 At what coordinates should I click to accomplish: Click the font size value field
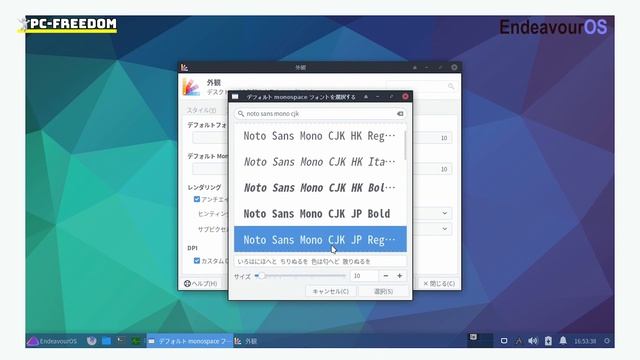[x=364, y=276]
